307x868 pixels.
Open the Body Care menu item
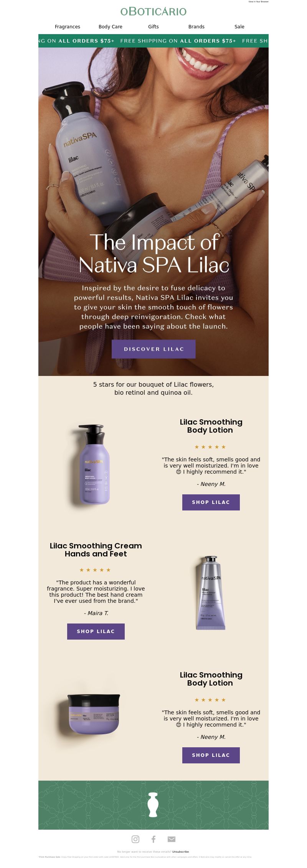click(111, 27)
